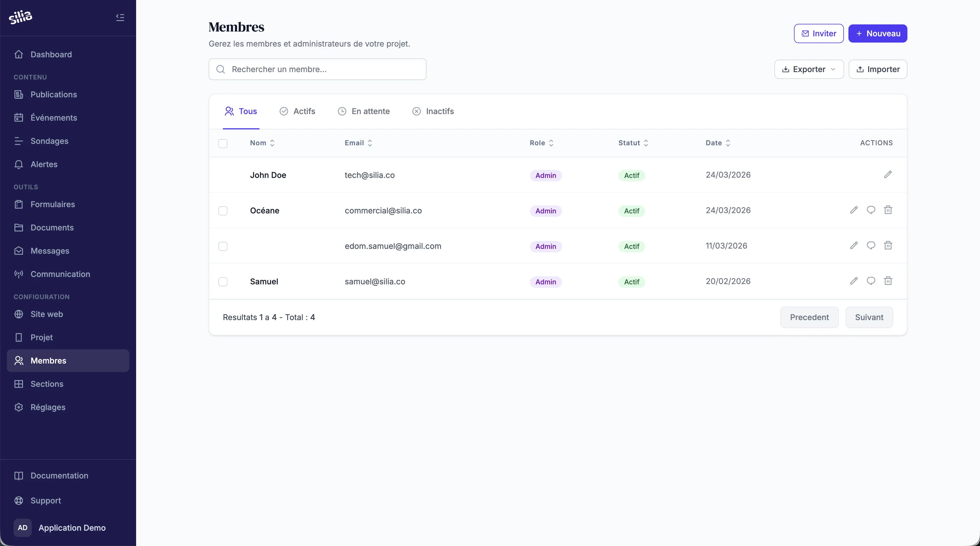Check the select-all checkbox in the table header
The width and height of the screenshot is (980, 546).
223,144
